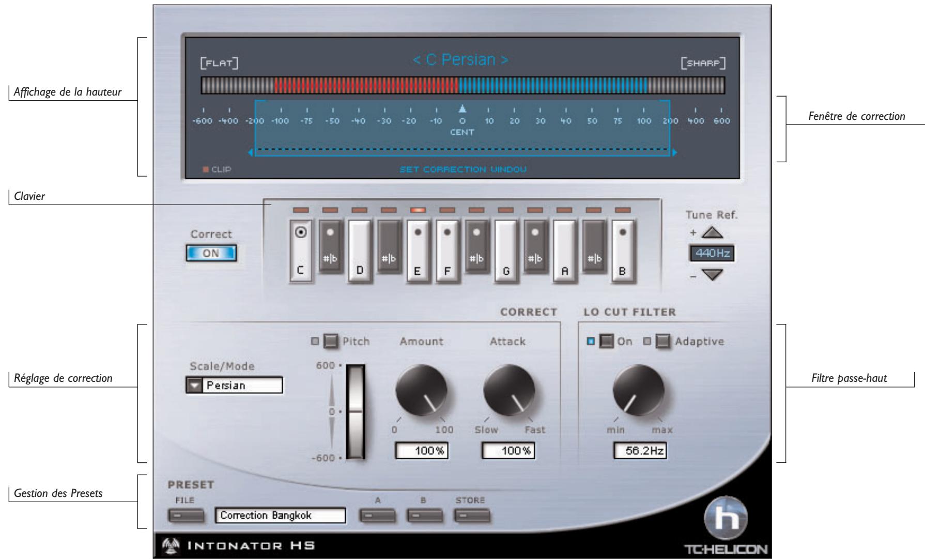Click the Attack 100% value field
This screenshot has width=925, height=560.
pos(508,451)
